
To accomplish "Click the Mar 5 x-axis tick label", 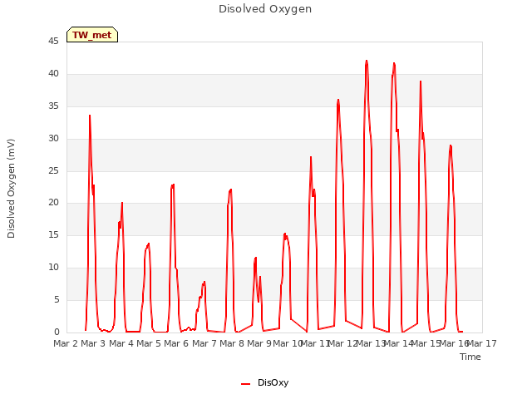I will (149, 343).
